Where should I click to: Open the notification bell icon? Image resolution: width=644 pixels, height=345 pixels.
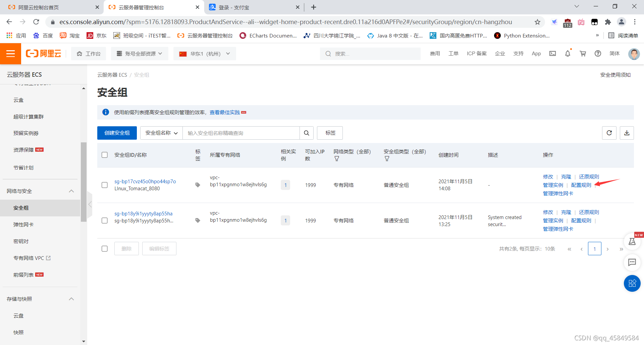point(568,54)
